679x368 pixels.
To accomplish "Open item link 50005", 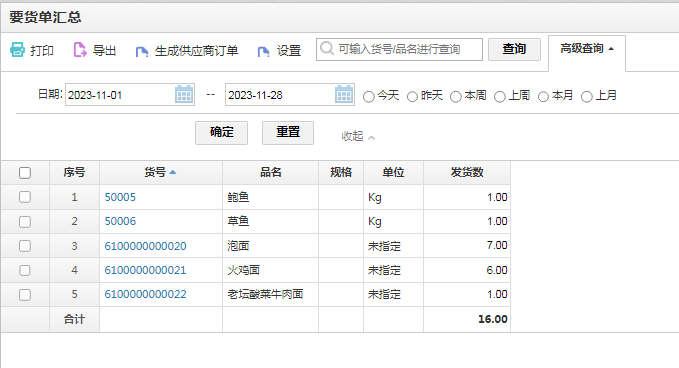I will pyautogui.click(x=120, y=197).
